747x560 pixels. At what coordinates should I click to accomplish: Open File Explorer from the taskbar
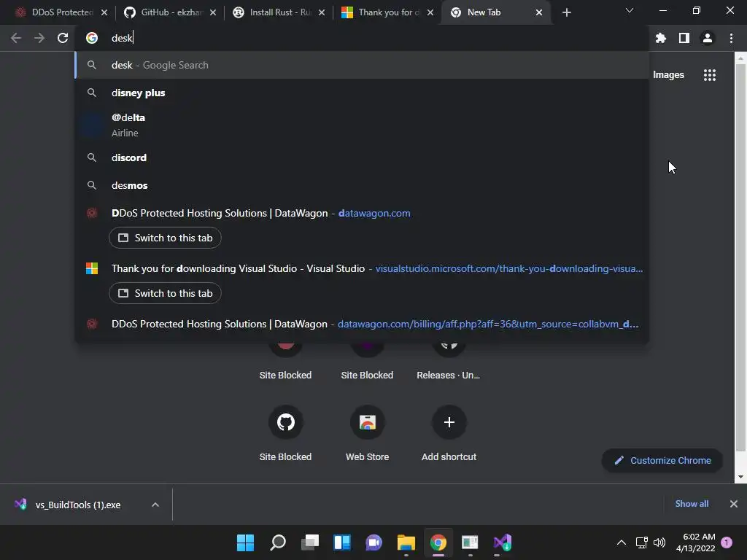click(x=406, y=542)
